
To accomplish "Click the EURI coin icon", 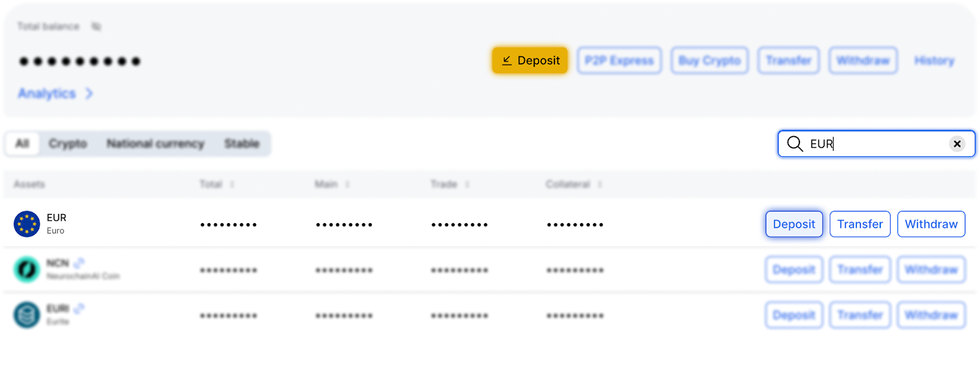I will click(x=27, y=315).
